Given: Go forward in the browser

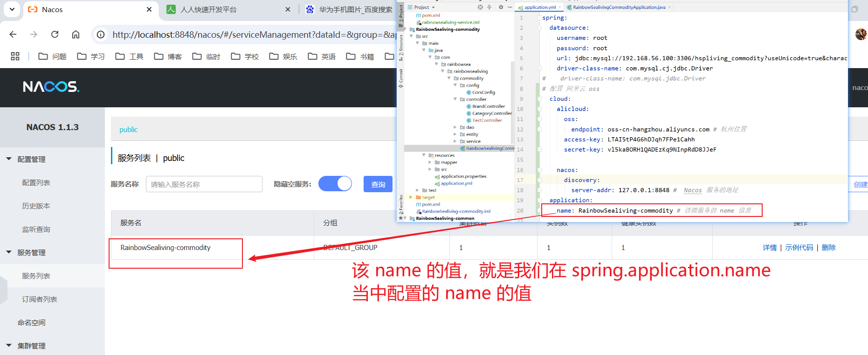Looking at the screenshot, I should pos(34,35).
